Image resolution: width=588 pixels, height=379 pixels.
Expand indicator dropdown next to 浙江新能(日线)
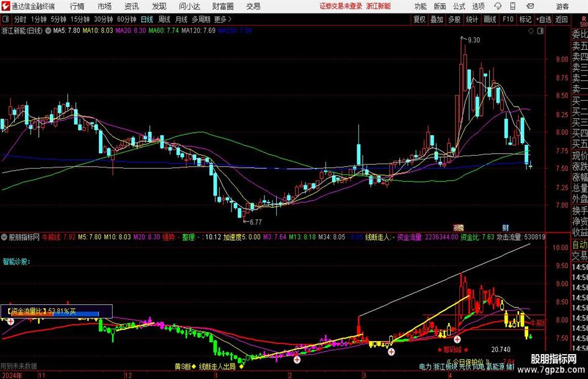point(48,30)
